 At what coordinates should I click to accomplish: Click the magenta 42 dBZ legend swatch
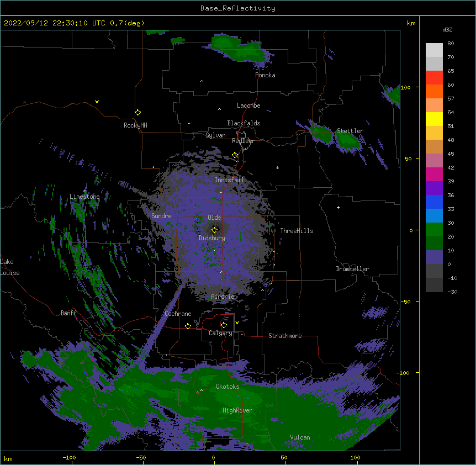coord(434,174)
